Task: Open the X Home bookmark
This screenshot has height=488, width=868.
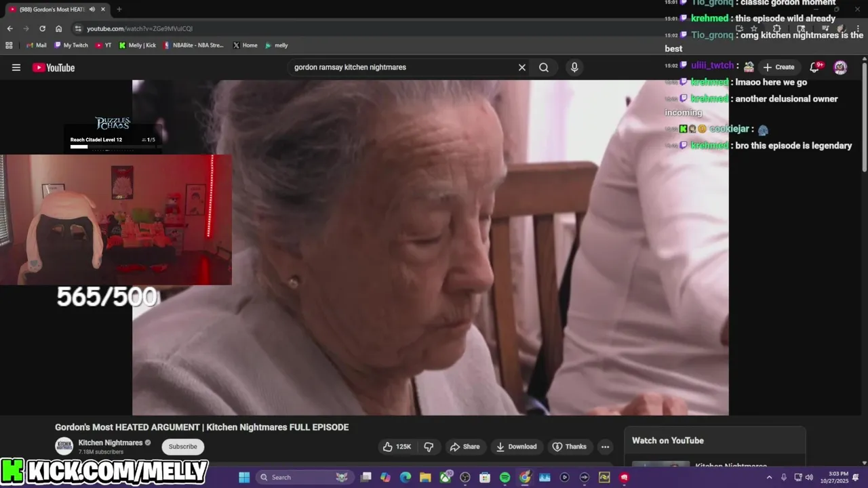Action: 245,45
